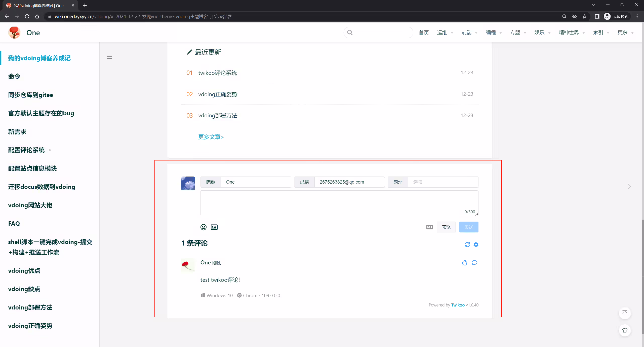The height and width of the screenshot is (347, 644).
Task: Reply to the test twikoo comment
Action: pyautogui.click(x=474, y=263)
